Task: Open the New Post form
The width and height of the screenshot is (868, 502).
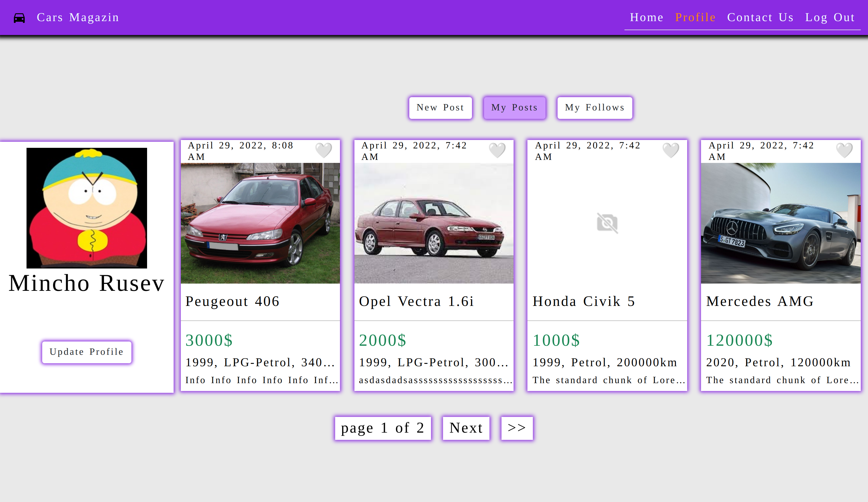Action: 441,108
